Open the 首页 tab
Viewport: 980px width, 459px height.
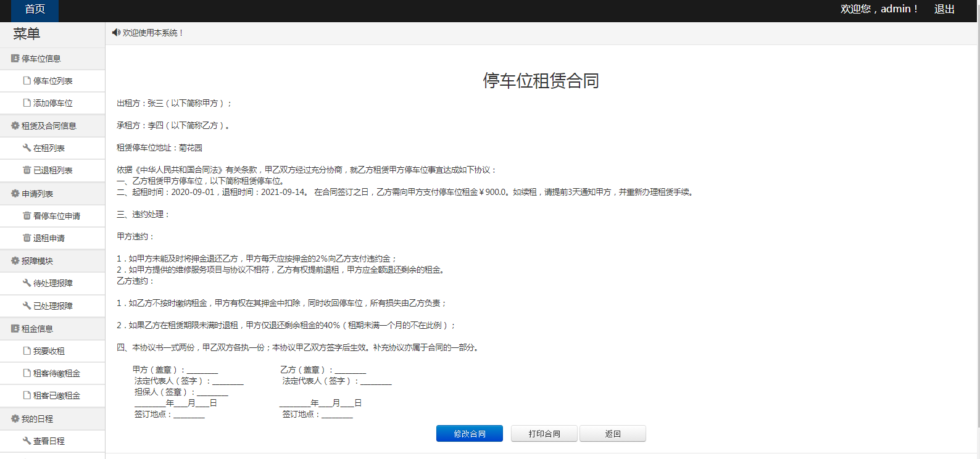pos(35,10)
